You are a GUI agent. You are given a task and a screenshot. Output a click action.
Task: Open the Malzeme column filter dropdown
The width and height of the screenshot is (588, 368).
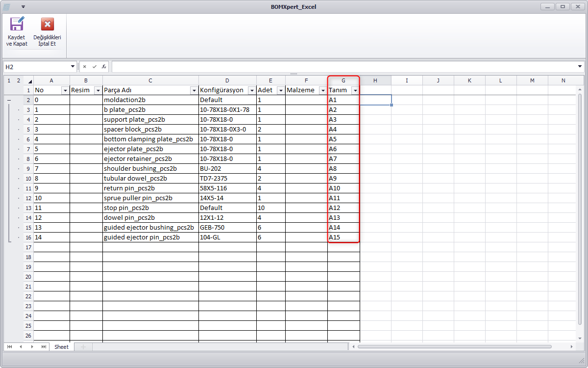pyautogui.click(x=322, y=90)
